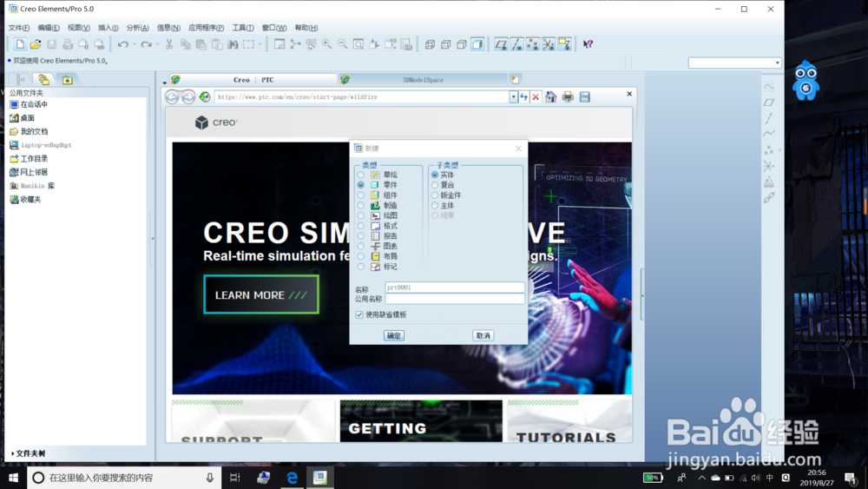The height and width of the screenshot is (489, 868).
Task: Select the 钣金件 sub-type radio button
Action: [x=435, y=195]
